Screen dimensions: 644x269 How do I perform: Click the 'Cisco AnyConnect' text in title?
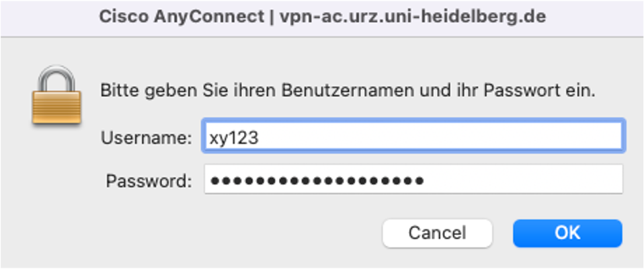182,17
